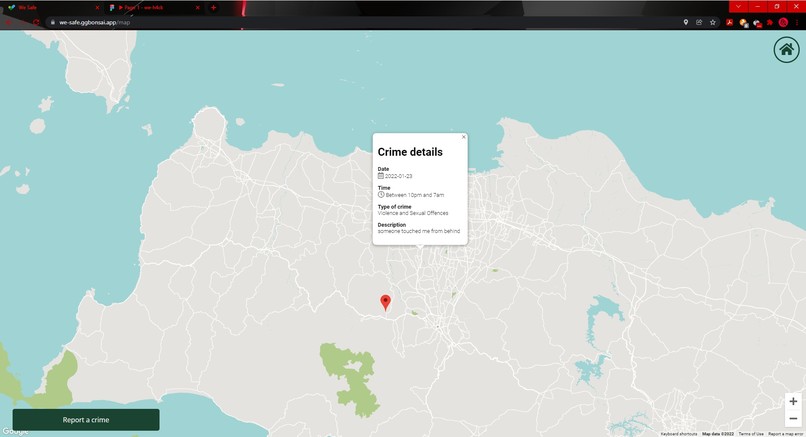
Task: Zoom out the map with minus button
Action: coord(793,418)
